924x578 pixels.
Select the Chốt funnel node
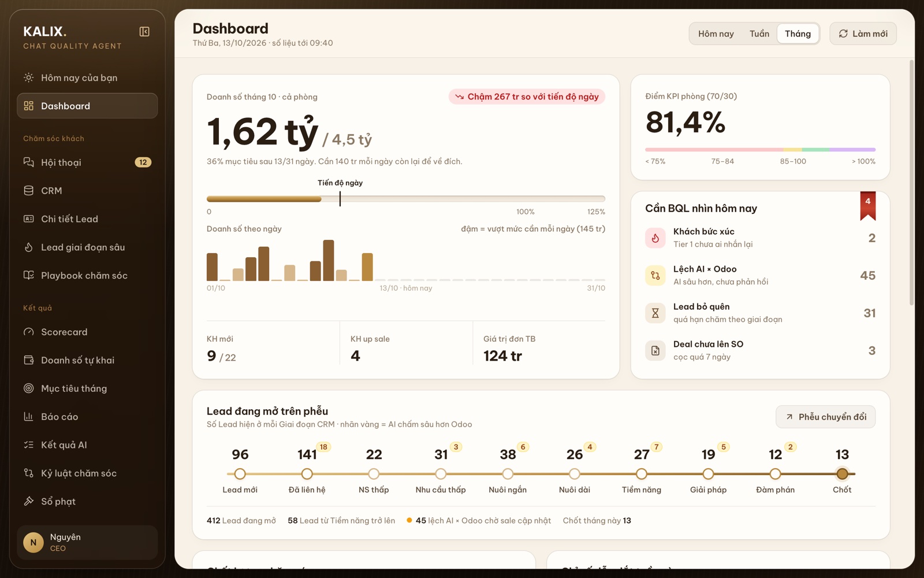[842, 474]
